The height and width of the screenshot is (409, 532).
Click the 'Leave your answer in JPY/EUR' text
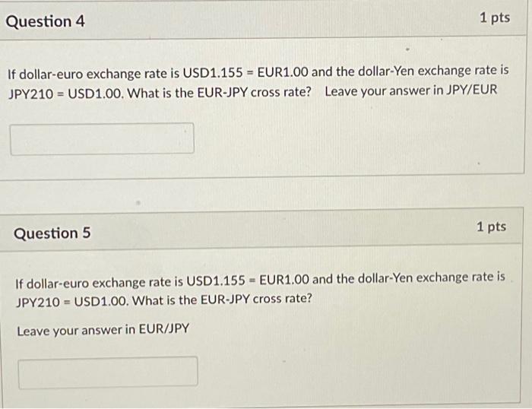click(x=411, y=90)
